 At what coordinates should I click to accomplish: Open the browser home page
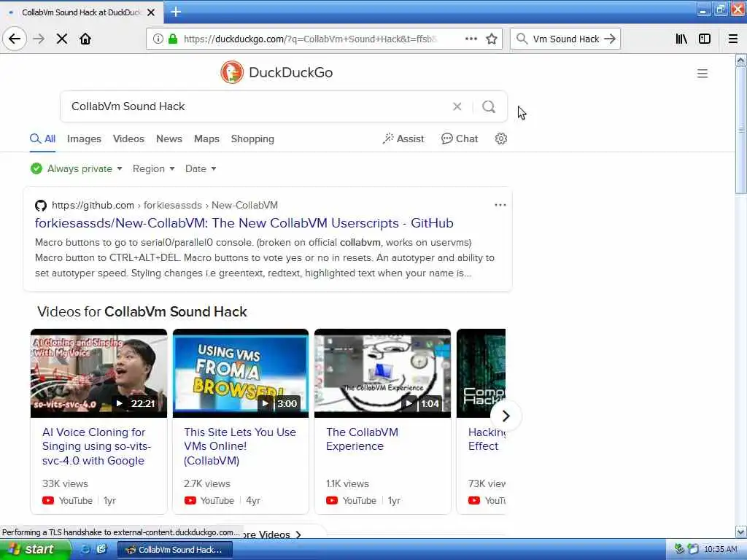(x=85, y=39)
